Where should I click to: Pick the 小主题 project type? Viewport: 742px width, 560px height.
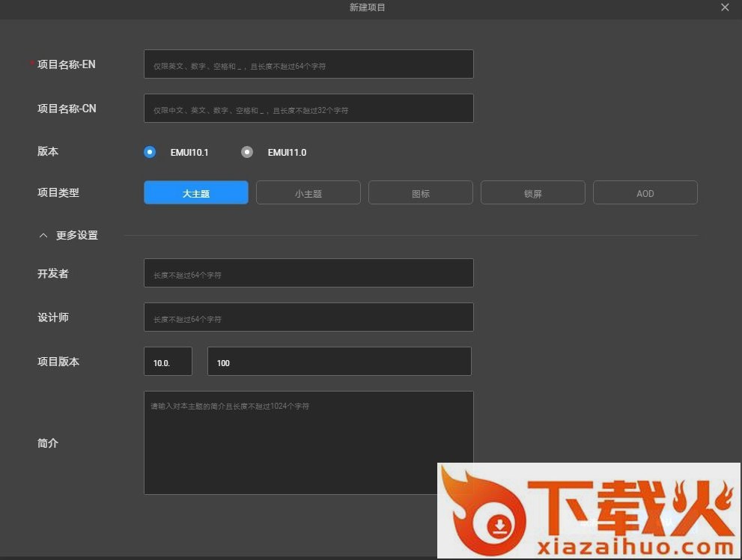point(308,193)
